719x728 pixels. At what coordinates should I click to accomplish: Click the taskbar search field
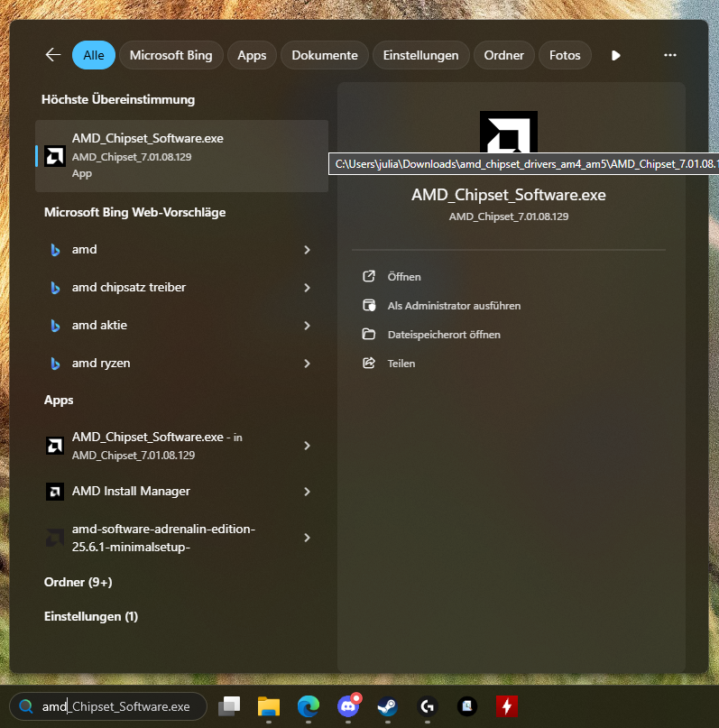[107, 706]
